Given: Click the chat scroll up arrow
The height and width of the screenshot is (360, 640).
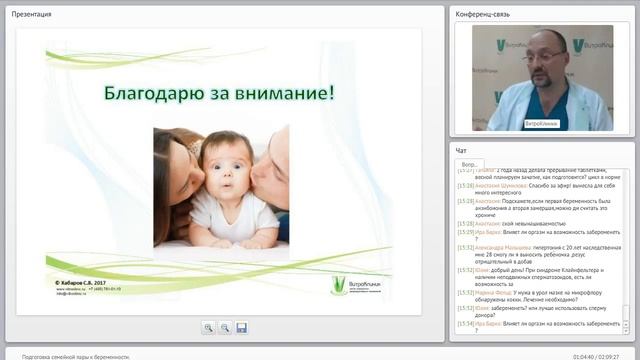Looking at the screenshot, I should (x=626, y=324).
